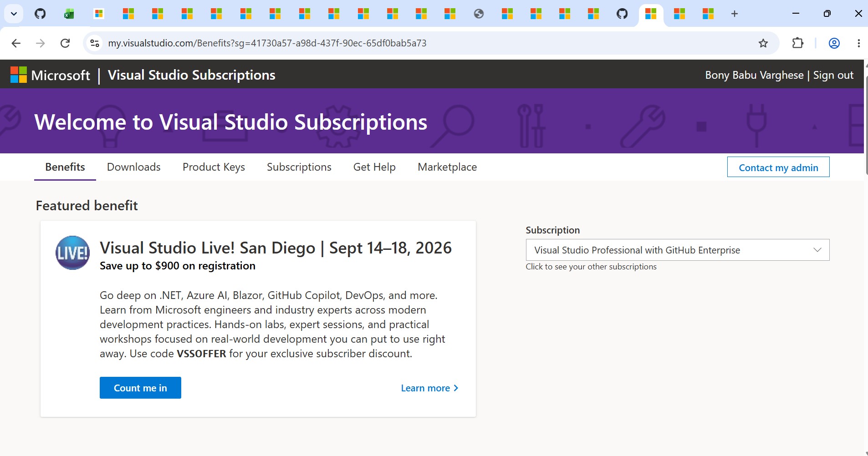Screen dimensions: 868x456
Task: Open a new browser tab
Action: tap(735, 14)
